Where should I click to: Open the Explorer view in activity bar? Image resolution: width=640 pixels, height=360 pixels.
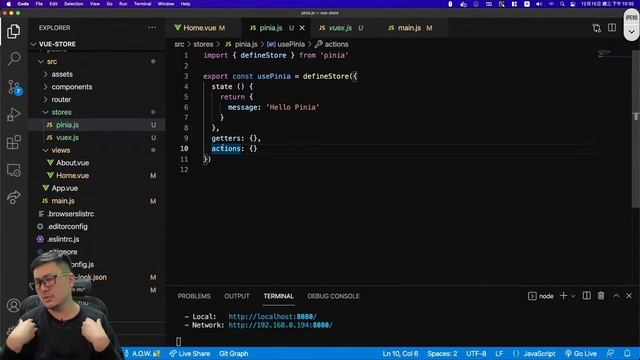click(x=13, y=31)
